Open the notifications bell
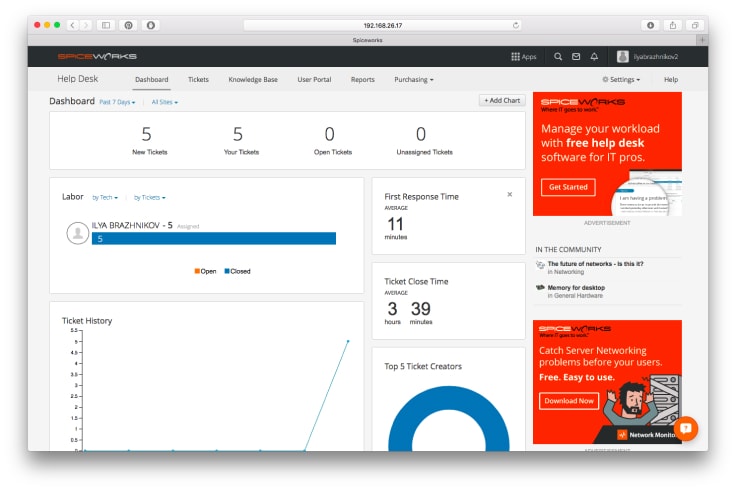This screenshot has height=491, width=736. [x=594, y=57]
